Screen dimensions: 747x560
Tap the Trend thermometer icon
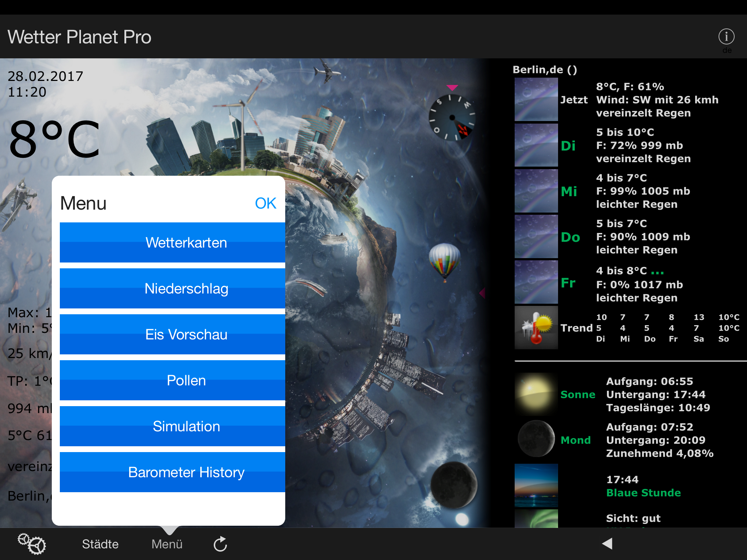pyautogui.click(x=536, y=327)
